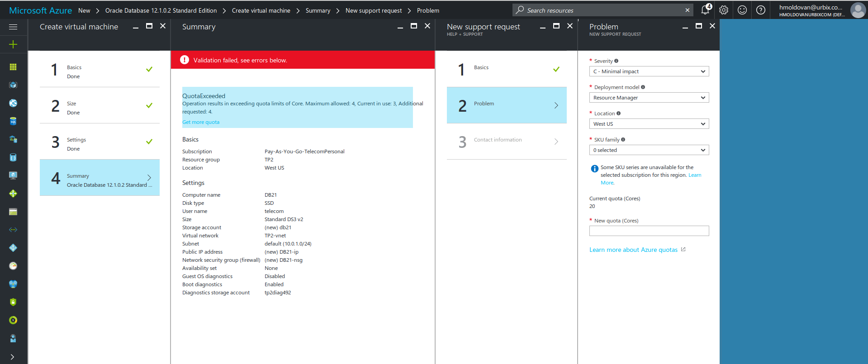Open the SKU family dropdown

[649, 150]
